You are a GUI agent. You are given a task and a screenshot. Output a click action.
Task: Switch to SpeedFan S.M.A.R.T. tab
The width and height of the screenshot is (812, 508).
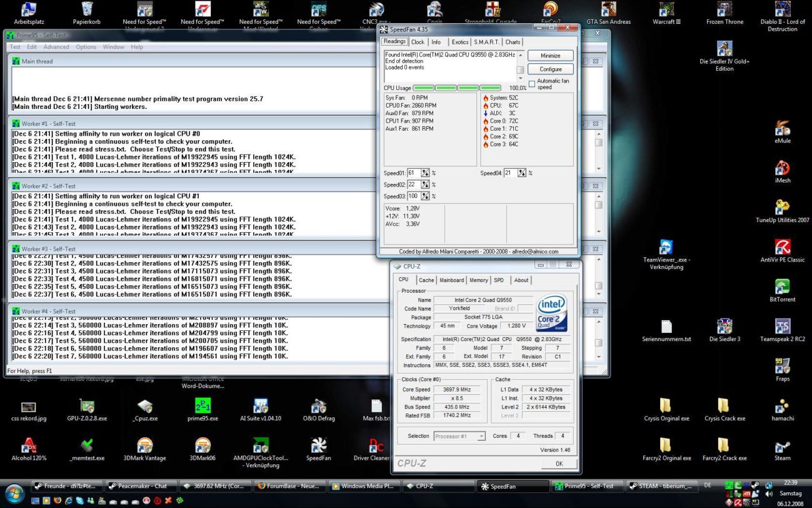pos(486,42)
